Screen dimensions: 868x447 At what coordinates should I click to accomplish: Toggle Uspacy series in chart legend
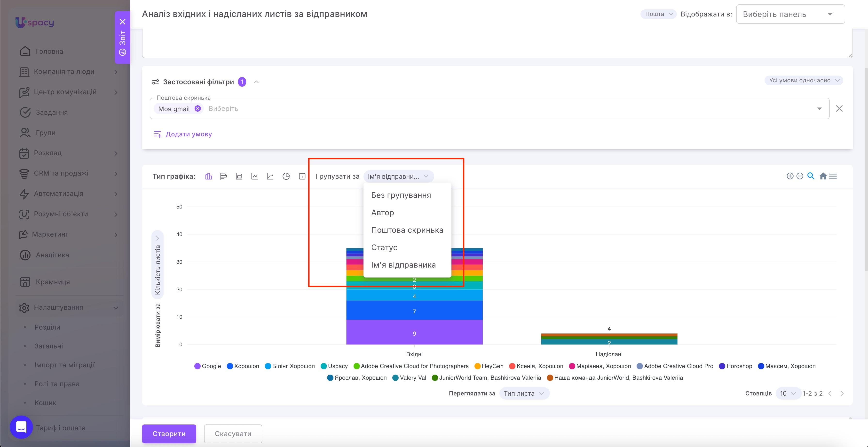tap(334, 366)
